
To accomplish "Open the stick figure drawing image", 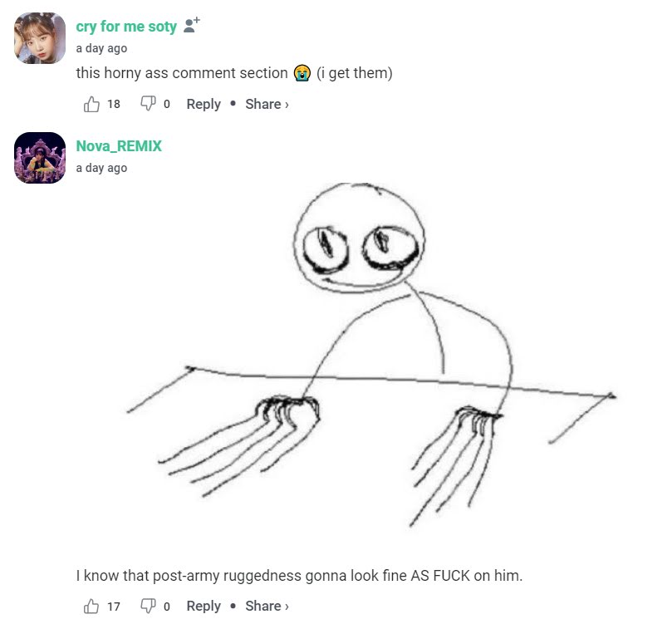I will coord(371,356).
